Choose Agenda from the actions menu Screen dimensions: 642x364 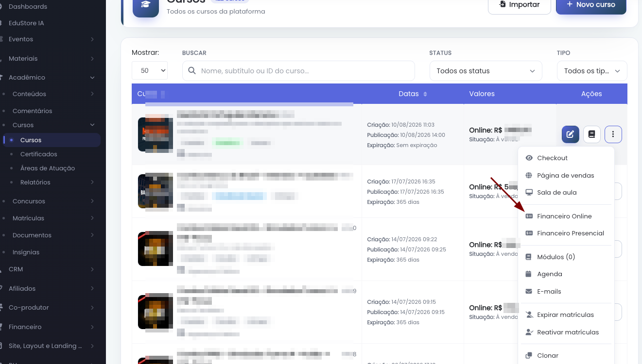point(566,274)
